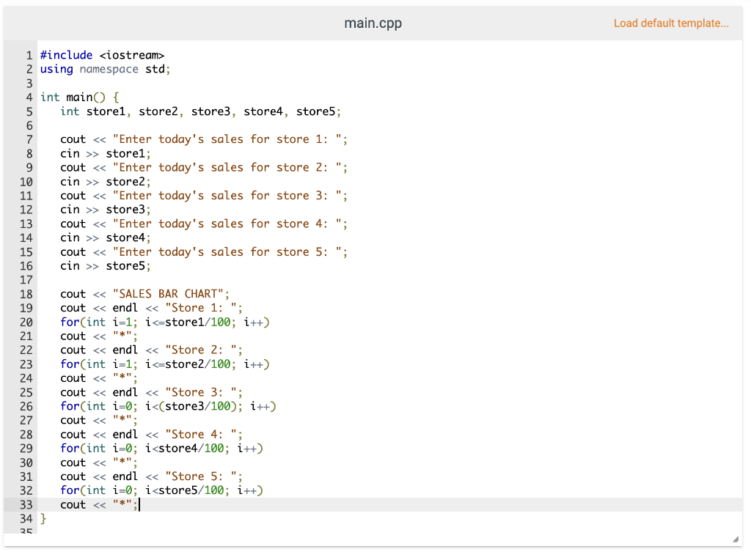Click the closing brace on line 34
This screenshot has height=560, width=751.
pos(43,519)
